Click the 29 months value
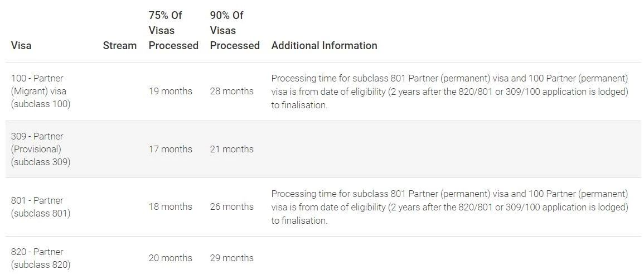 click(x=231, y=258)
